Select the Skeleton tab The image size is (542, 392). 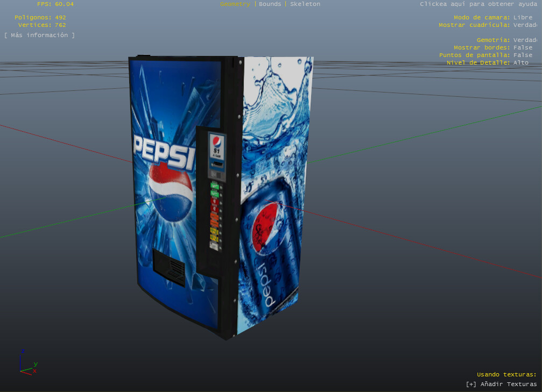[x=305, y=4]
